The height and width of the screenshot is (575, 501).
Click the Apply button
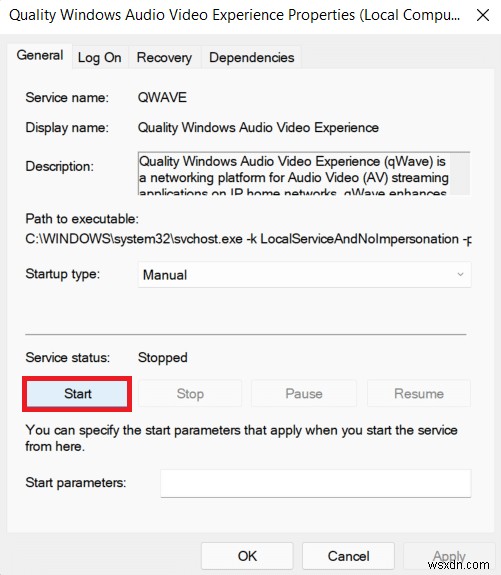449,556
